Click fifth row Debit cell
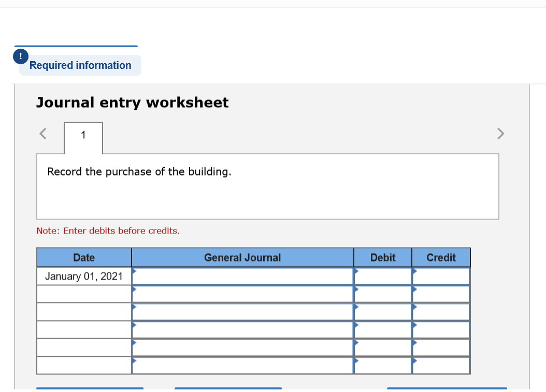The height and width of the screenshot is (392, 546). (x=383, y=347)
